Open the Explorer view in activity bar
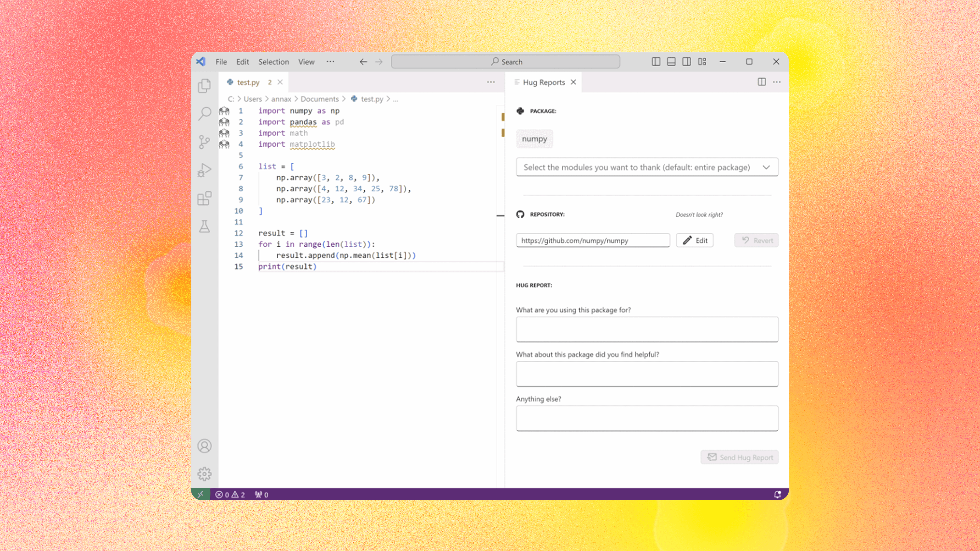Image resolution: width=980 pixels, height=551 pixels. point(204,86)
